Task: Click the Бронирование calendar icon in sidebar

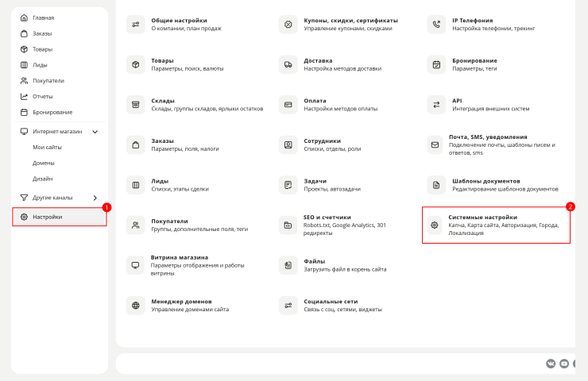Action: click(x=24, y=112)
